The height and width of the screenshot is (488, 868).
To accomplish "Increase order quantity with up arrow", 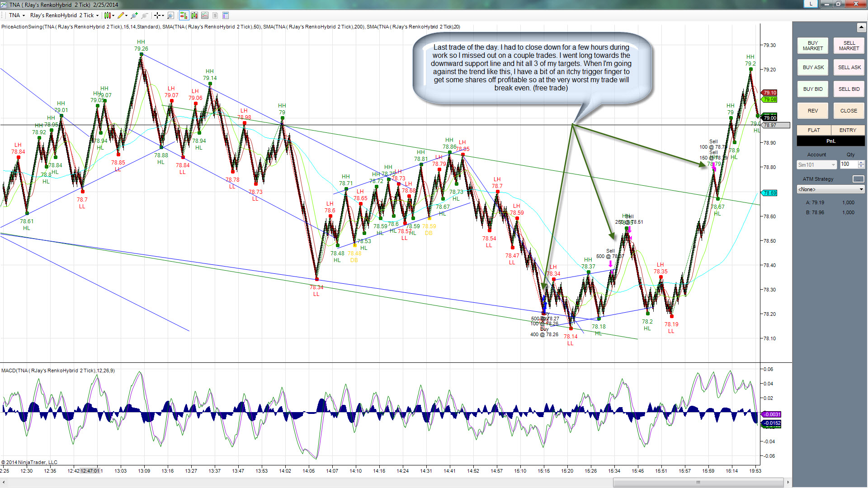I will pyautogui.click(x=861, y=163).
